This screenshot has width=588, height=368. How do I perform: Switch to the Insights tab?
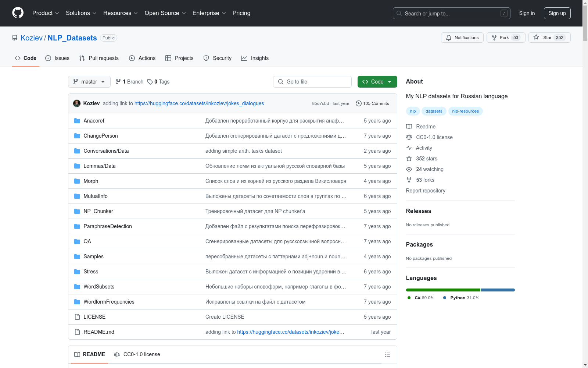255,58
